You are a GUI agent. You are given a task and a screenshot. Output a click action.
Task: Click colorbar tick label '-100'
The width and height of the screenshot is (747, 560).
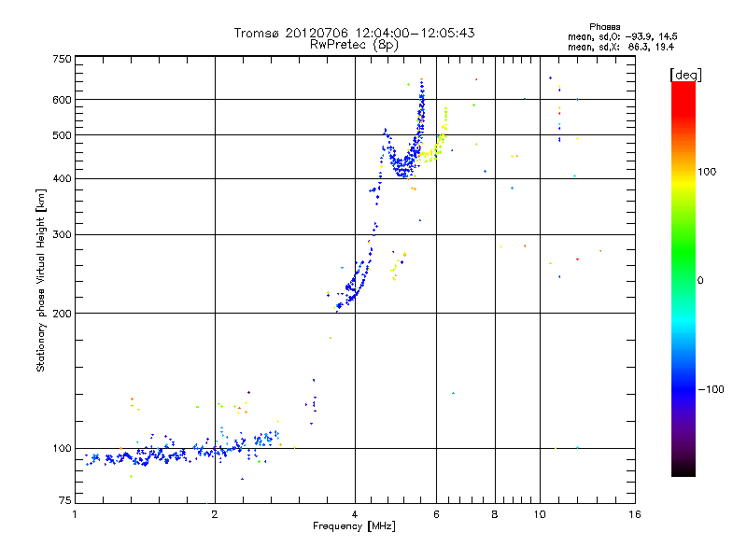click(x=711, y=389)
